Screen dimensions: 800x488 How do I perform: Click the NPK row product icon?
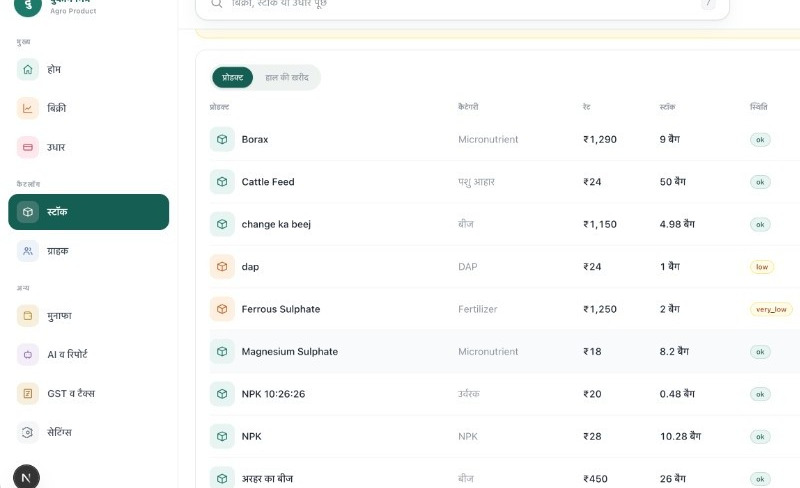222,436
